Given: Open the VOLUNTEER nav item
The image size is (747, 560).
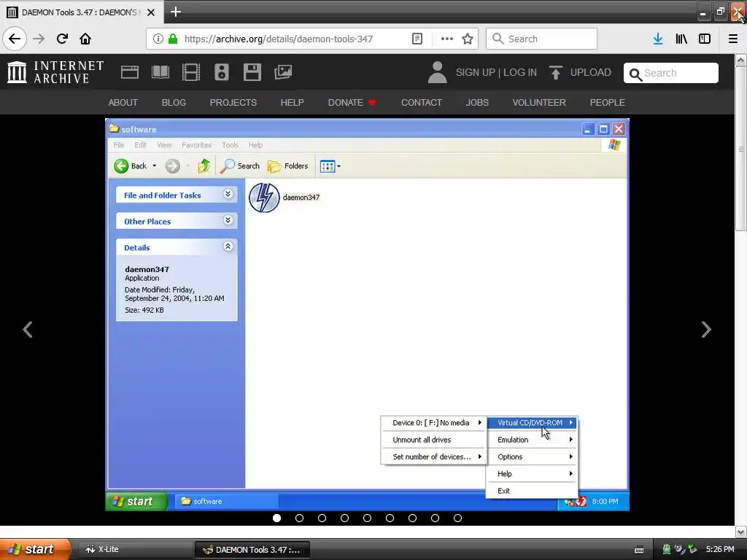Looking at the screenshot, I should click(x=539, y=102).
